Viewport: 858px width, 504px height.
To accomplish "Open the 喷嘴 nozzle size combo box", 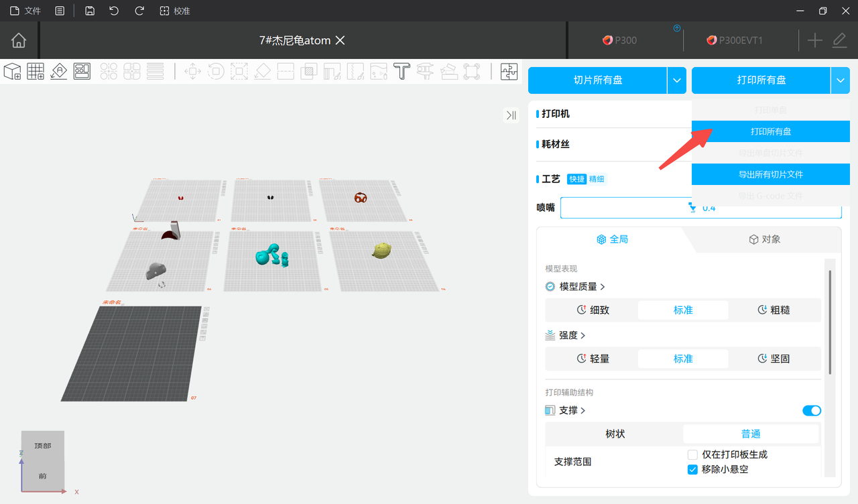I will (x=701, y=208).
